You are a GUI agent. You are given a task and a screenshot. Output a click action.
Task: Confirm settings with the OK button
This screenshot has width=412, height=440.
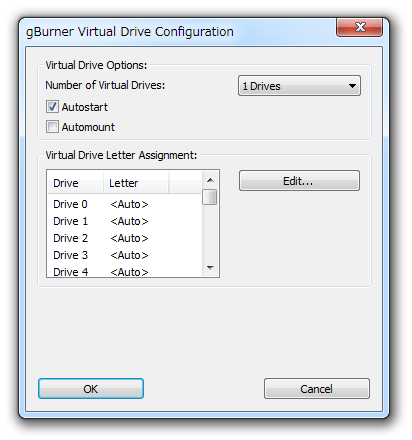tap(91, 389)
